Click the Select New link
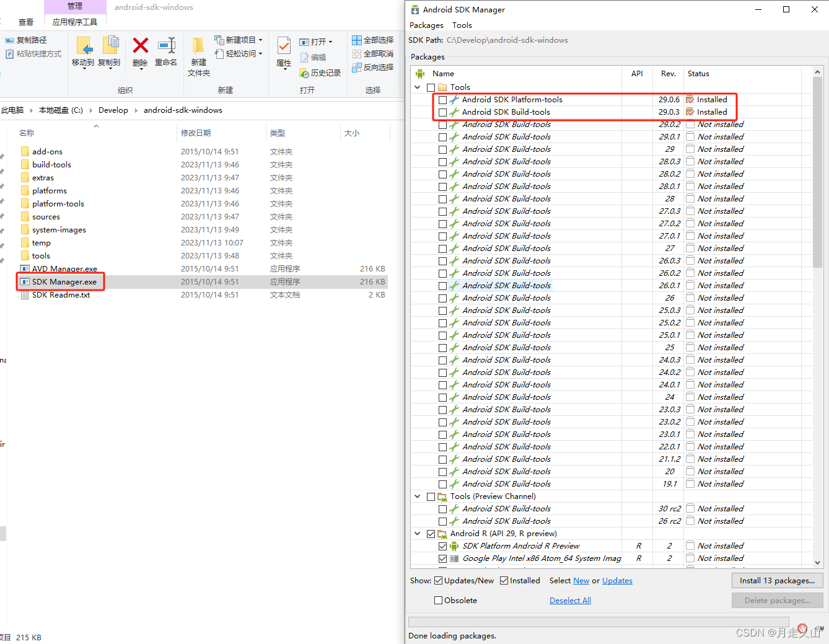 coord(581,581)
